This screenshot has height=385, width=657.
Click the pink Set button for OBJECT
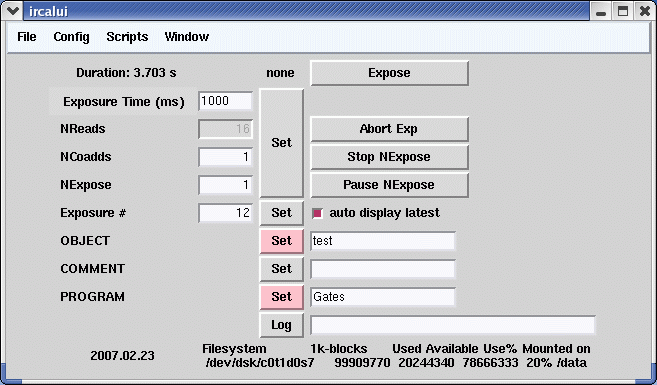click(282, 241)
